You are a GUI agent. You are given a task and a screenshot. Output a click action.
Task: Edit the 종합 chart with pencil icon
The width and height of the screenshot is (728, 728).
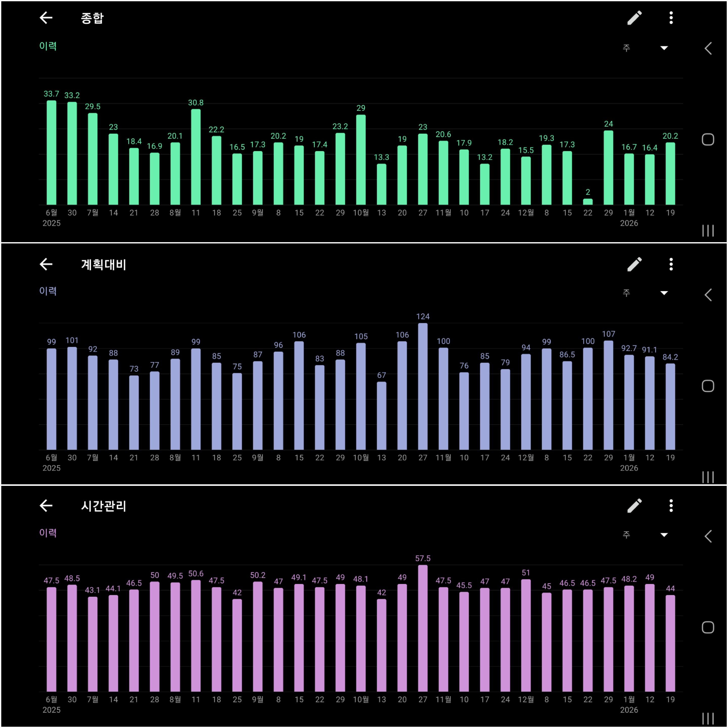[x=634, y=18]
